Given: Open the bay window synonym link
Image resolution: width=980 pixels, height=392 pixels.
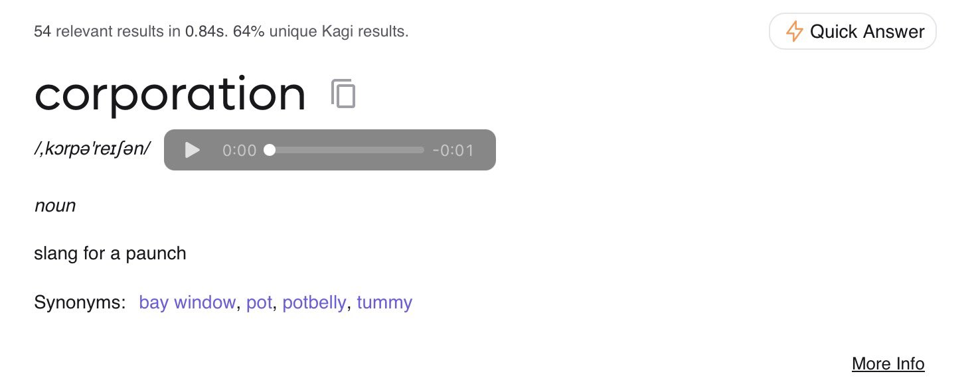Looking at the screenshot, I should [x=187, y=302].
